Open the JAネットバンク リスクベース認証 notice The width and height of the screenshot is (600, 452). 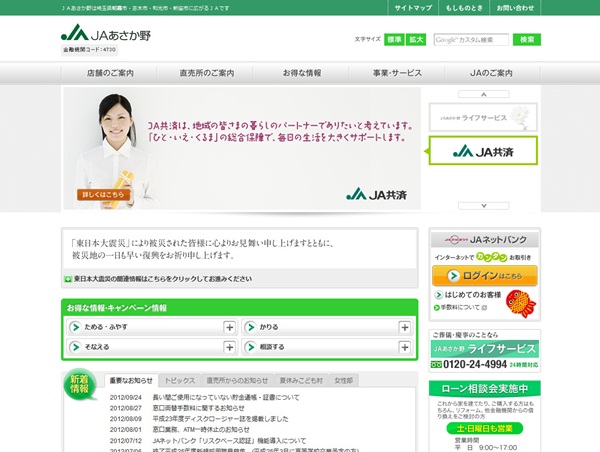229,441
